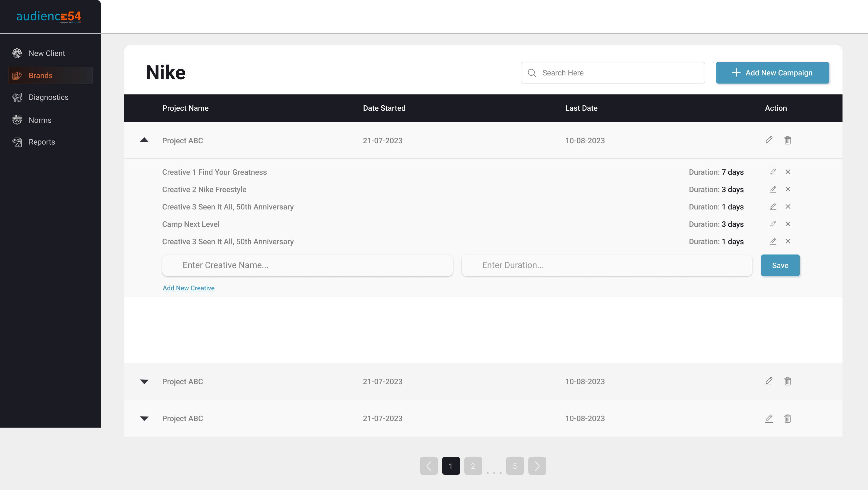Open the New Client menu item

point(50,53)
